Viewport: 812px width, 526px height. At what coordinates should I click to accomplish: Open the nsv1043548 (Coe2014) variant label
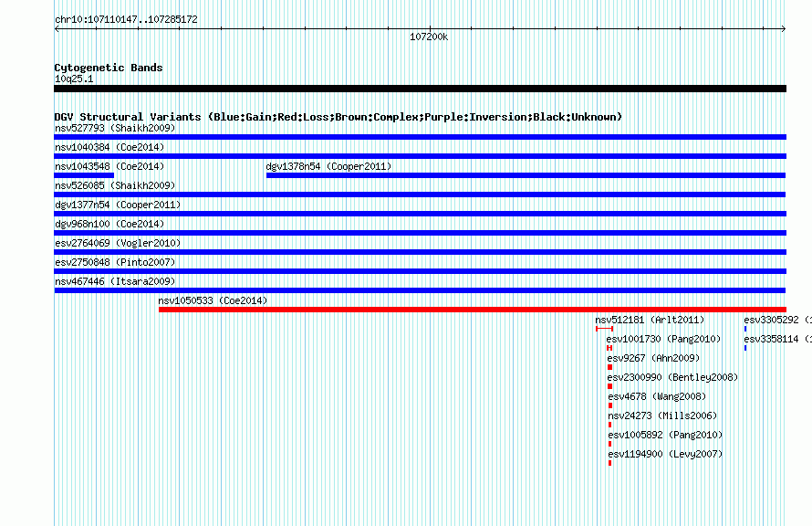pyautogui.click(x=109, y=166)
